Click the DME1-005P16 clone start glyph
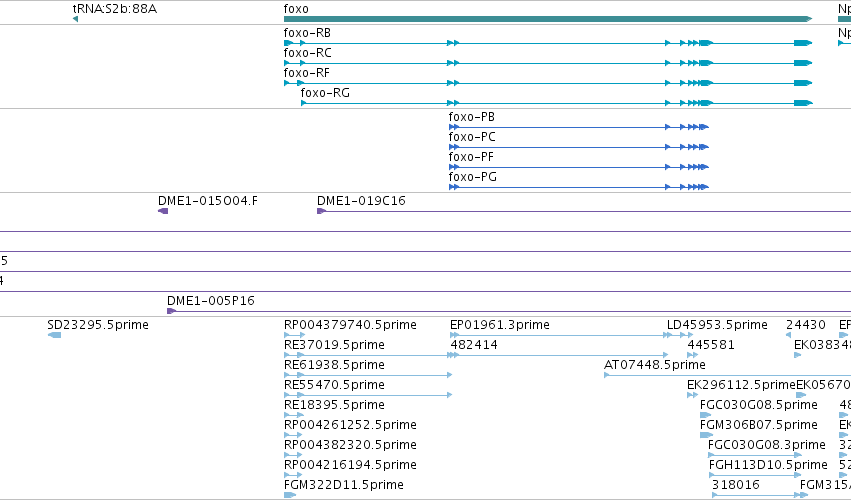Image resolution: width=851 pixels, height=500 pixels. (x=172, y=311)
